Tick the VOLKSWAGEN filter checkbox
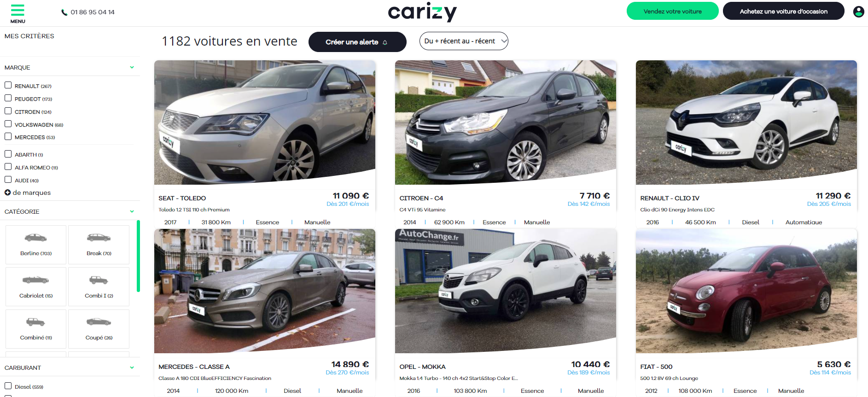The image size is (868, 397). click(x=8, y=124)
